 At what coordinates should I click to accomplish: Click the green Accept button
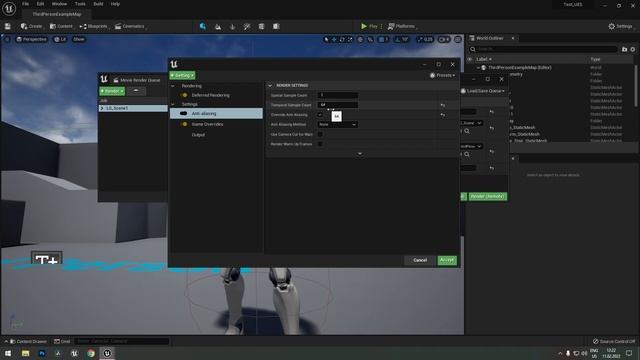click(x=447, y=260)
